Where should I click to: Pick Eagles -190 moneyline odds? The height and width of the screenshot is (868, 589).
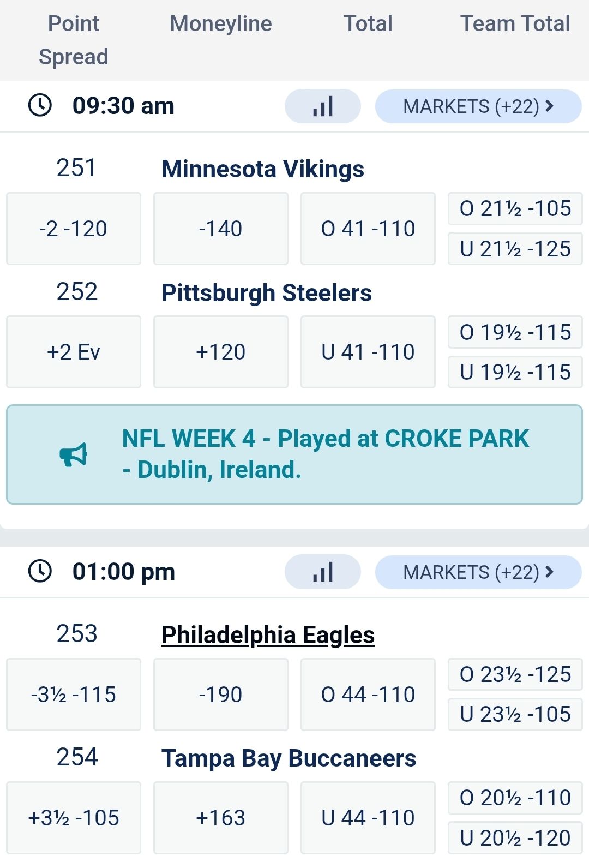click(x=221, y=695)
